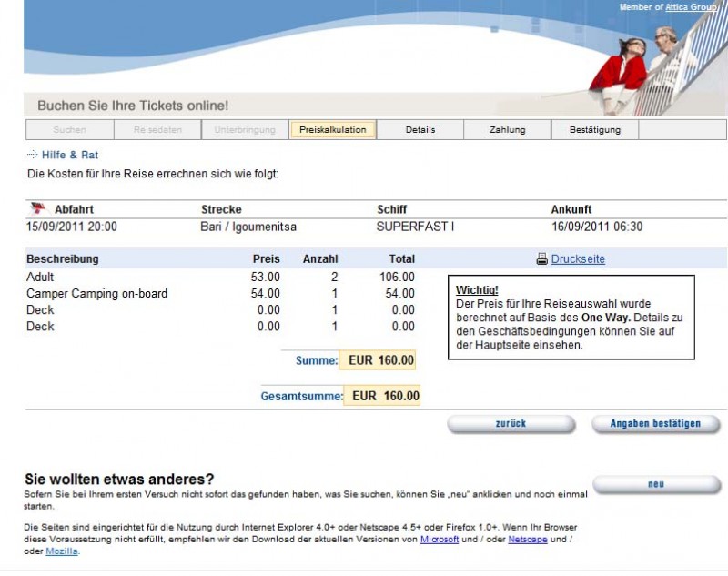Click the Mozilla link
728x576 pixels.
pyautogui.click(x=61, y=551)
